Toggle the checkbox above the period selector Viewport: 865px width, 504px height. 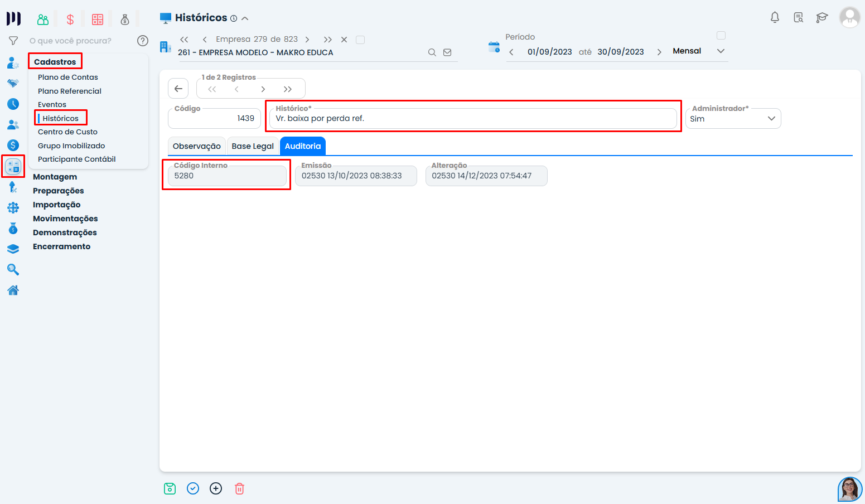721,36
